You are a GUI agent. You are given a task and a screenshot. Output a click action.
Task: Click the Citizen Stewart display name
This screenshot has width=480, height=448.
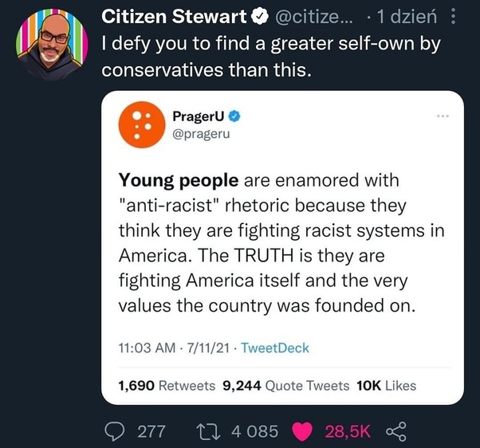[174, 17]
